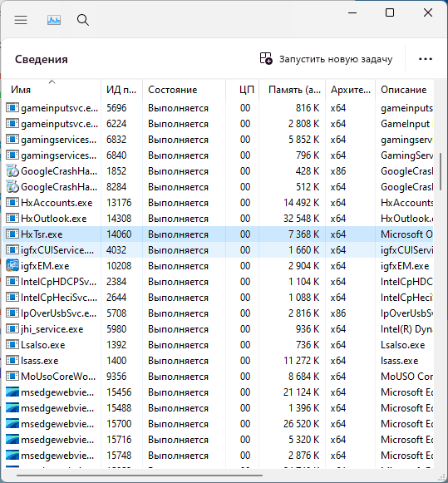The image size is (448, 483).
Task: Click the HxOutlook.exe process icon
Action: [12, 218]
